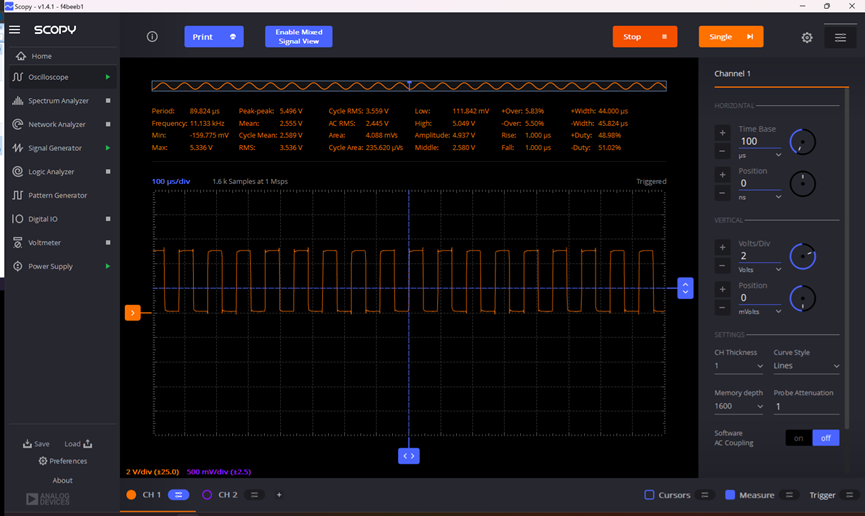
Task: Toggle Network Analyzer run square in sidebar
Action: coord(108,124)
